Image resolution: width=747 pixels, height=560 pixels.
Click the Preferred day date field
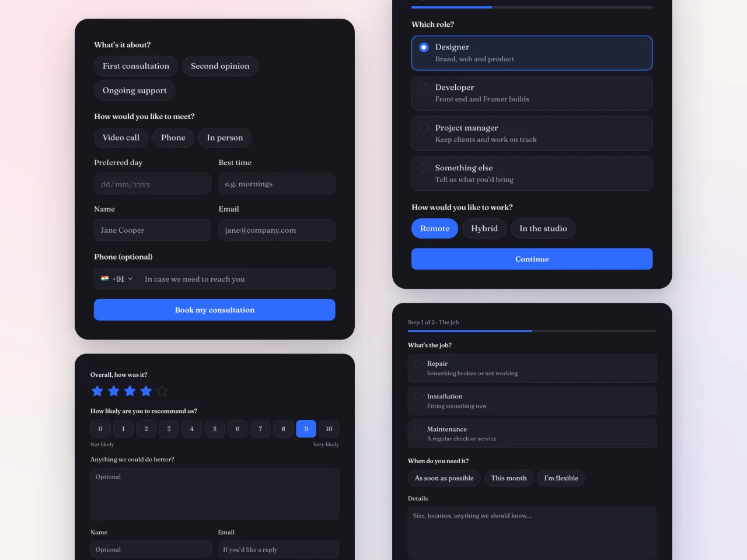(x=152, y=184)
